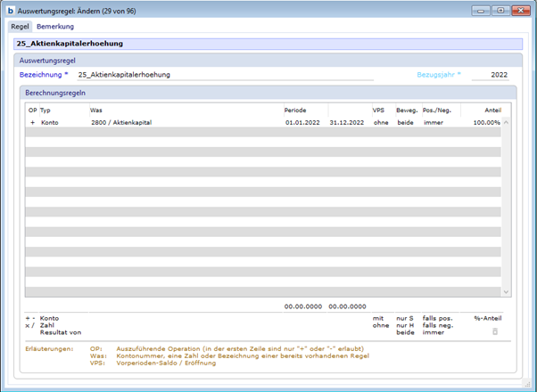
Task: Choose 'Zahl' type option below list
Action: coord(48,324)
